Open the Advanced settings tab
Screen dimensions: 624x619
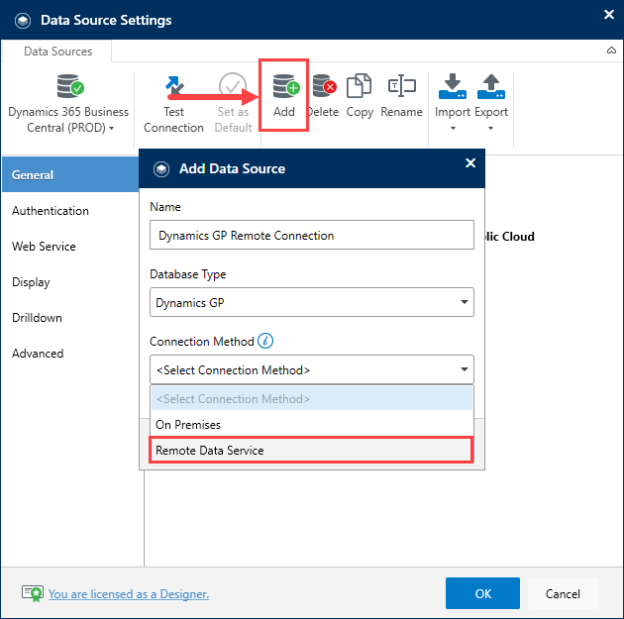click(38, 353)
